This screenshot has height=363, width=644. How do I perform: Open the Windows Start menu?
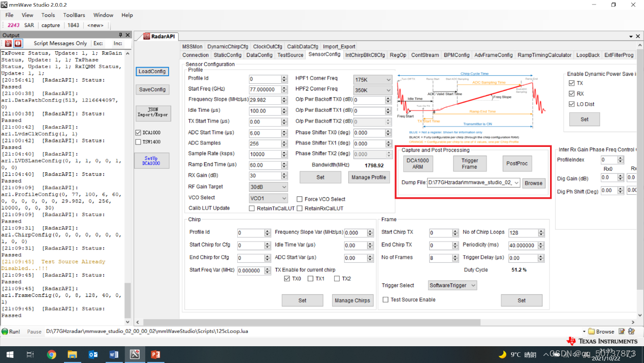(10, 354)
